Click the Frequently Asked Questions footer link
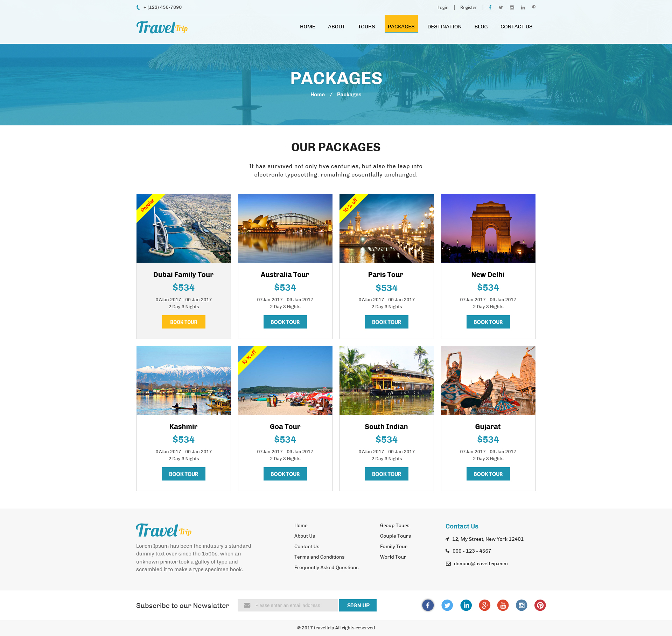The width and height of the screenshot is (672, 636). point(325,567)
